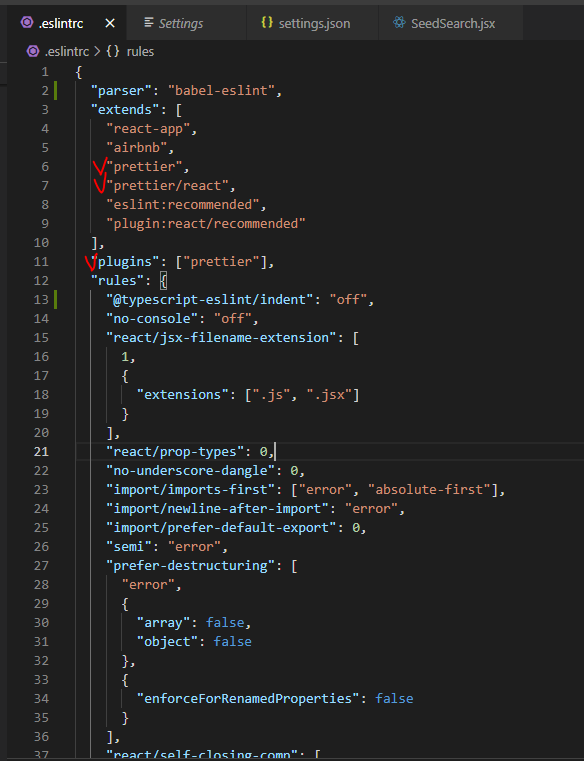
Task: Click the braces icon on the settings.json tab
Action: point(267,22)
